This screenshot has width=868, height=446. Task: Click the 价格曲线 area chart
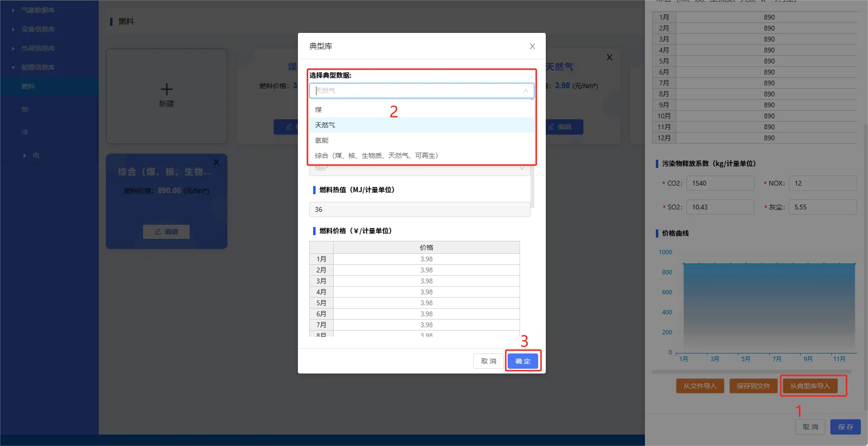[769, 308]
